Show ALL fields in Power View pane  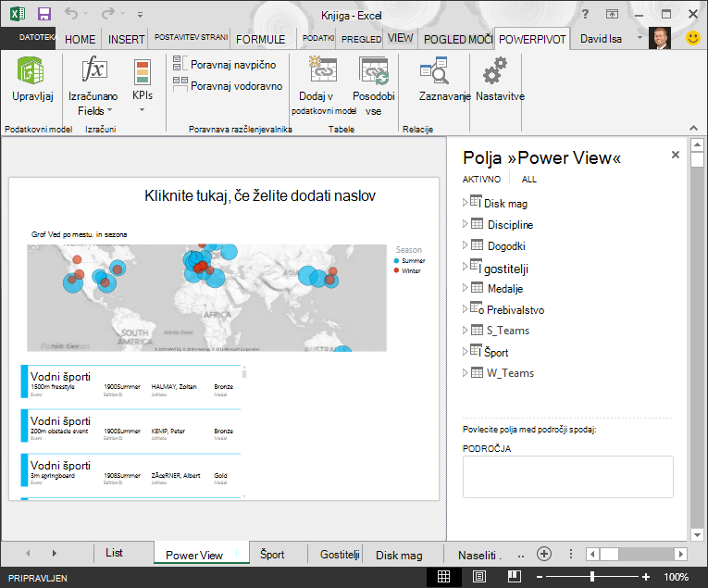click(x=528, y=180)
